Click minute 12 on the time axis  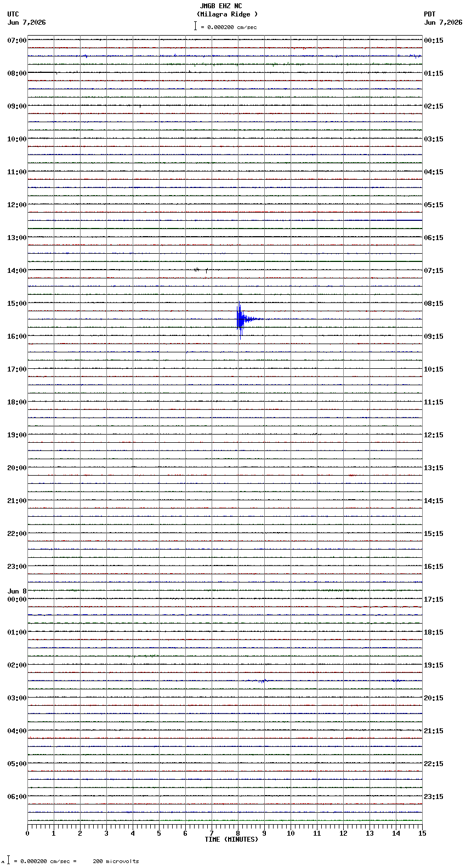[x=343, y=833]
